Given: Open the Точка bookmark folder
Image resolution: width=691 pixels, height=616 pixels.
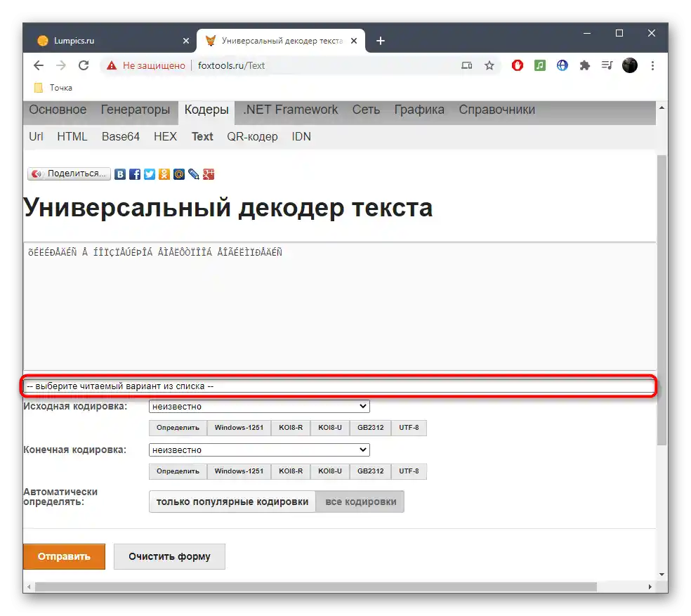Looking at the screenshot, I should tap(53, 88).
